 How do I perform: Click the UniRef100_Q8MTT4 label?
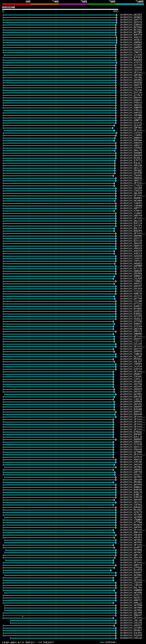tap(131, 565)
